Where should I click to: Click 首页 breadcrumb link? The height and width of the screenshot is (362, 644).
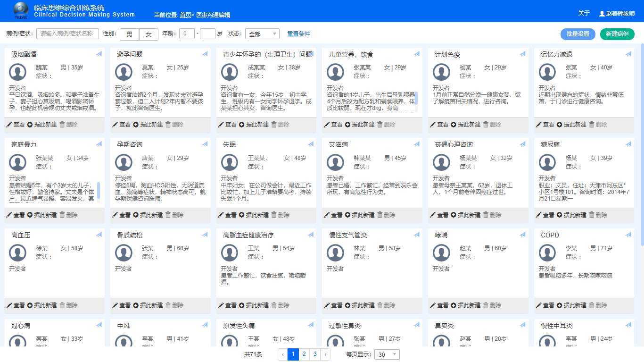click(x=185, y=15)
